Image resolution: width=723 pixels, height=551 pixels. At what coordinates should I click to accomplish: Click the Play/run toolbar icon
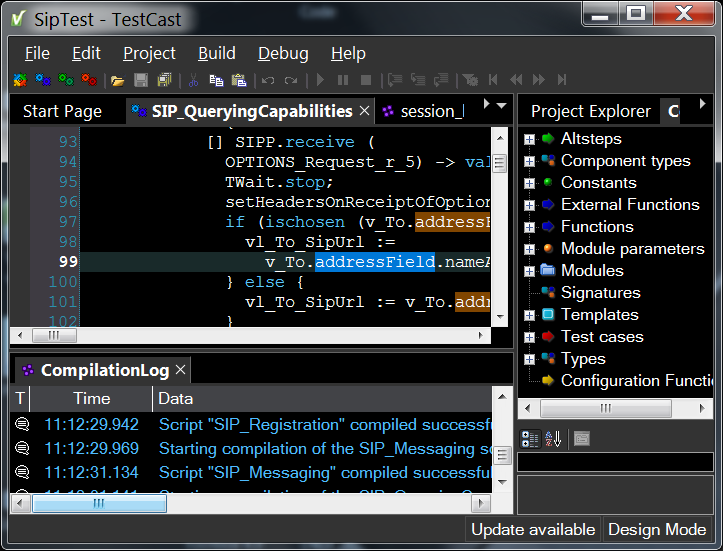pyautogui.click(x=320, y=80)
